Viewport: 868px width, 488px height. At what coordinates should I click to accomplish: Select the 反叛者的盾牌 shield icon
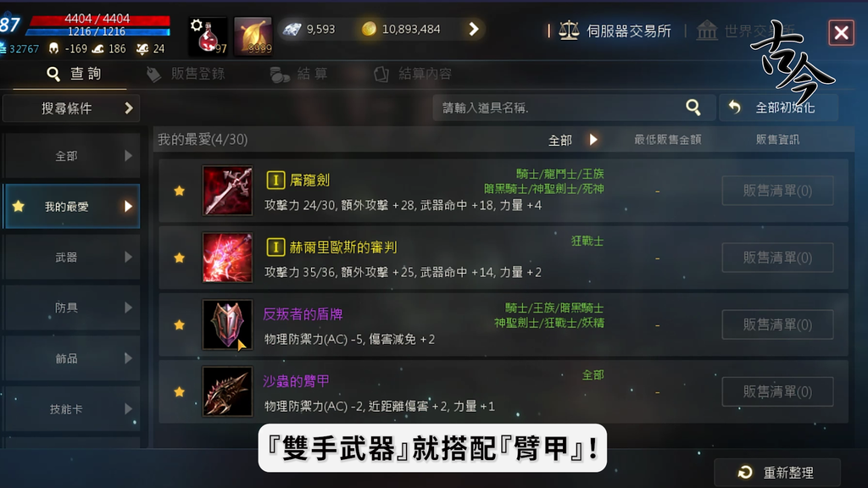[227, 324]
